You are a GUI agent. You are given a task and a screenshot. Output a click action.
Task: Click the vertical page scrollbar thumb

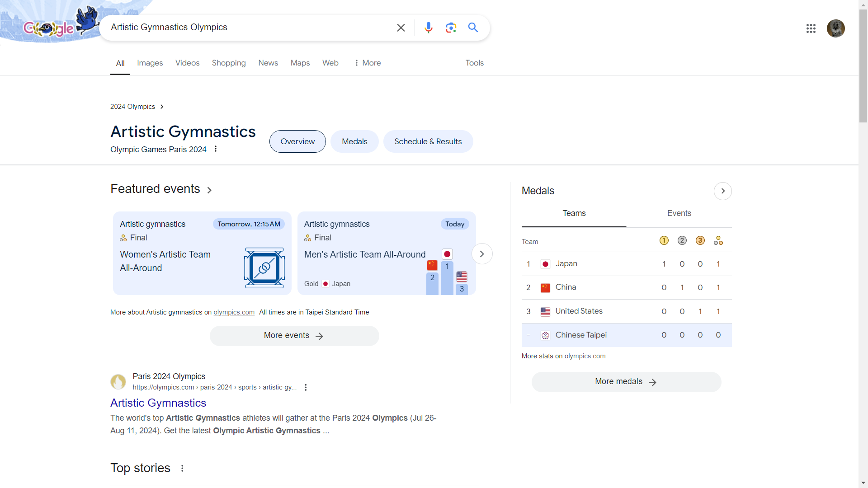coord(863,66)
